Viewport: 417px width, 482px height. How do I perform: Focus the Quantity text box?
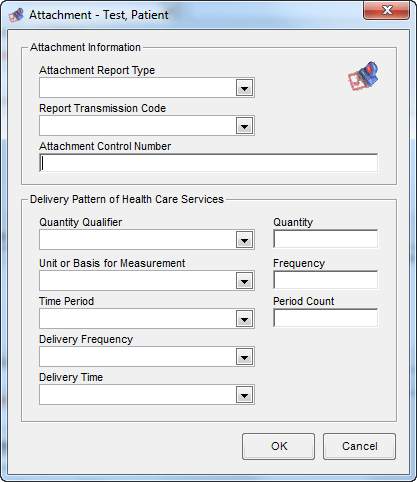[326, 239]
